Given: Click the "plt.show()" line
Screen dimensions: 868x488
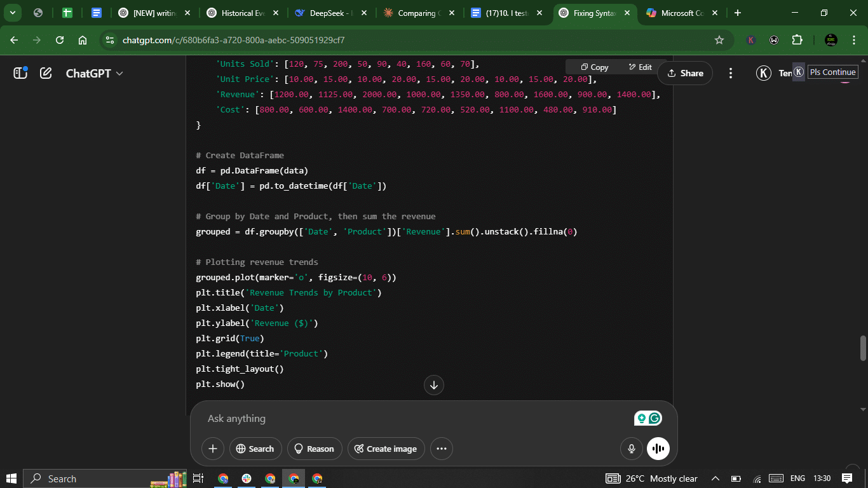Looking at the screenshot, I should tap(220, 384).
